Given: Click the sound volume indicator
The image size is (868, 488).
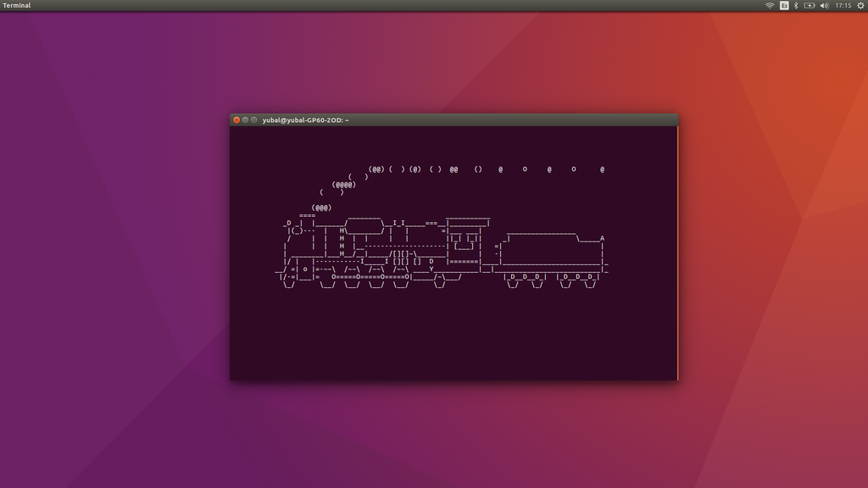Looking at the screenshot, I should point(824,5).
